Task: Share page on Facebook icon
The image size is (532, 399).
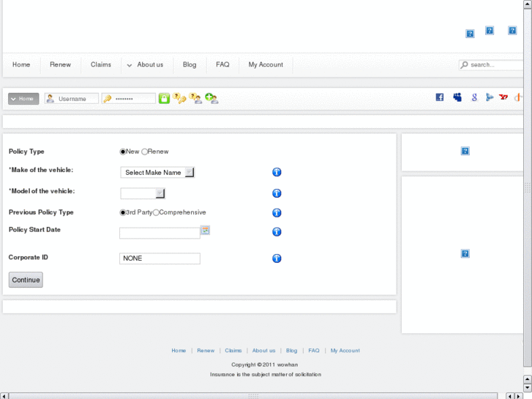Action: coord(440,97)
